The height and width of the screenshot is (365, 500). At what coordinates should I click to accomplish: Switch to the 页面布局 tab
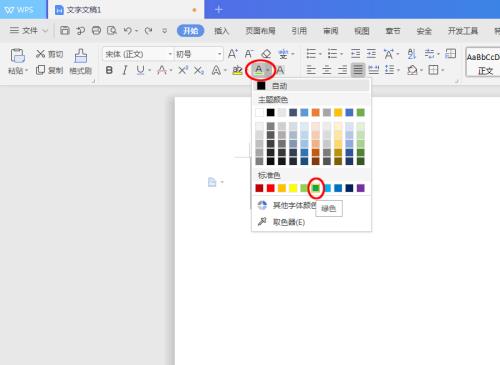(x=261, y=31)
